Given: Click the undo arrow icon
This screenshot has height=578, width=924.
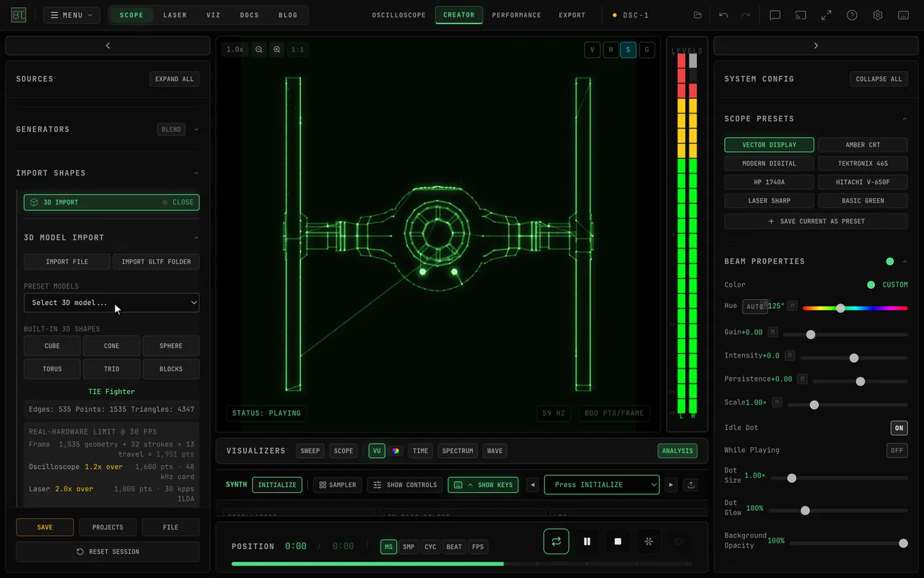Looking at the screenshot, I should coord(724,15).
